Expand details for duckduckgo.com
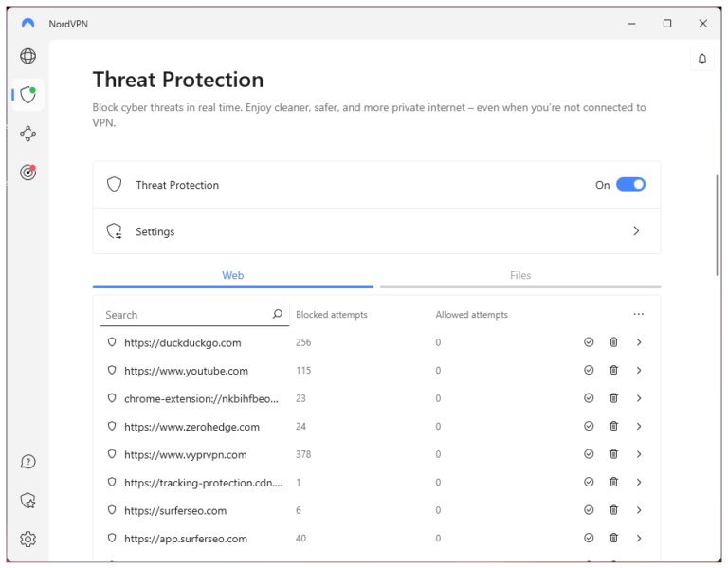The image size is (728, 568). [639, 342]
